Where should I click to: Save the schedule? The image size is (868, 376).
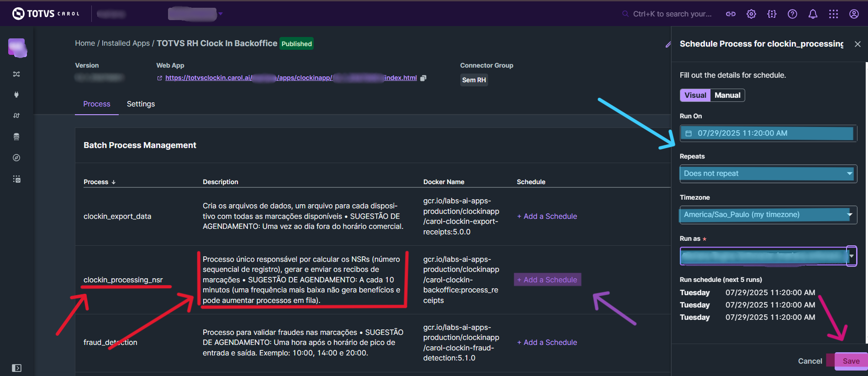click(x=851, y=361)
